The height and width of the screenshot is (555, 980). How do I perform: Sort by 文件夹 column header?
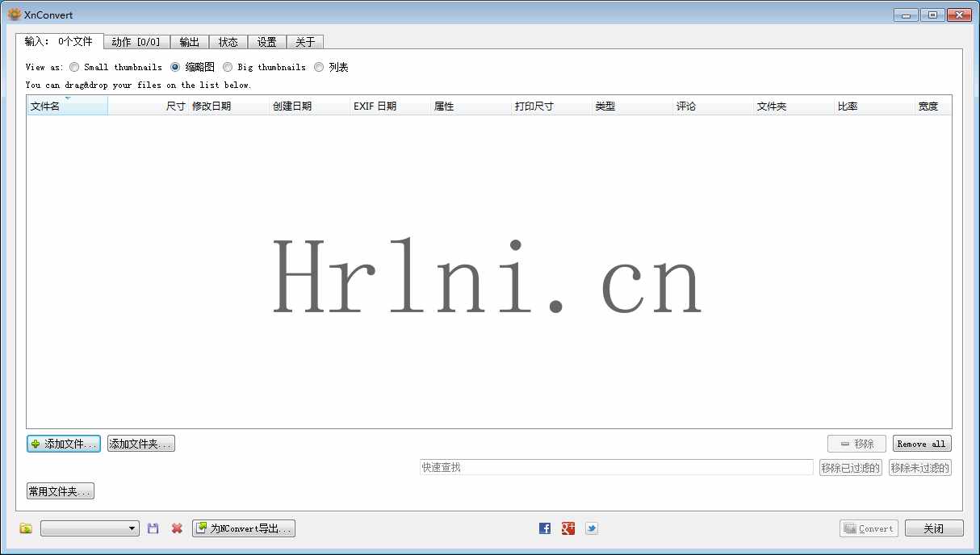point(794,106)
